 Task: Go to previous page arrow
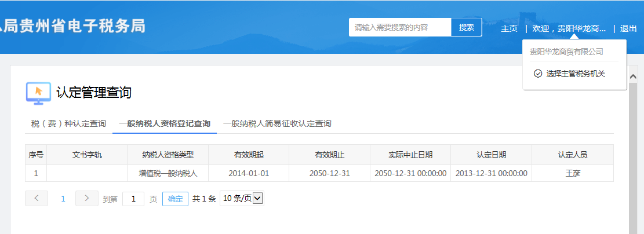[37, 199]
